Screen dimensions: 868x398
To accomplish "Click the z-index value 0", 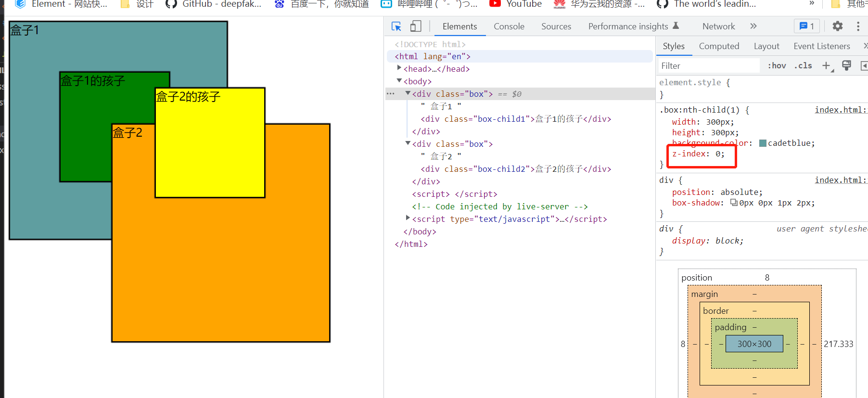I will pyautogui.click(x=717, y=154).
